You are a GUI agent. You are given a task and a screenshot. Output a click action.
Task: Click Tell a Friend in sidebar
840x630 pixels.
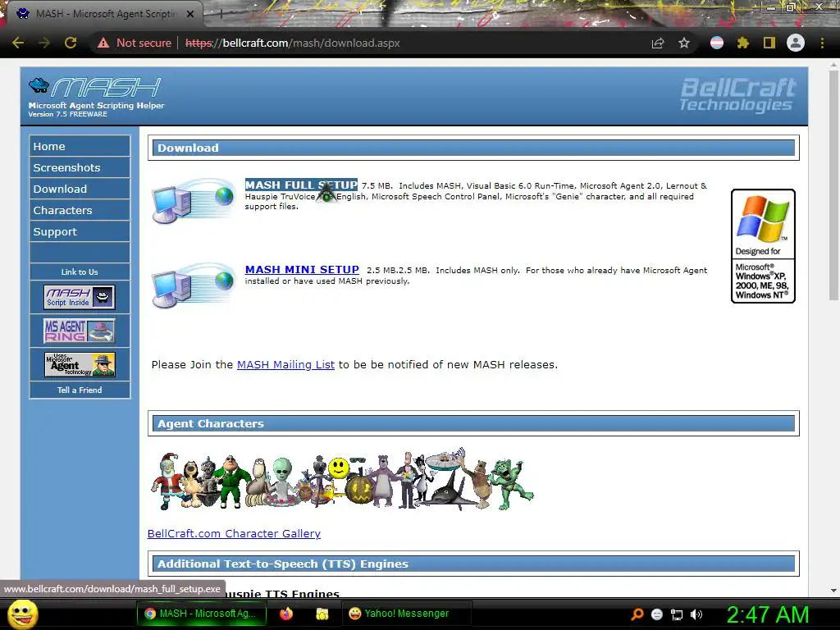pos(80,390)
